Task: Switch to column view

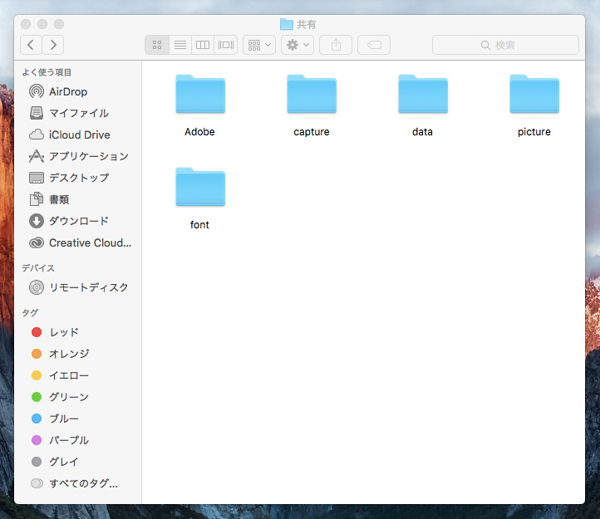Action: click(x=203, y=45)
